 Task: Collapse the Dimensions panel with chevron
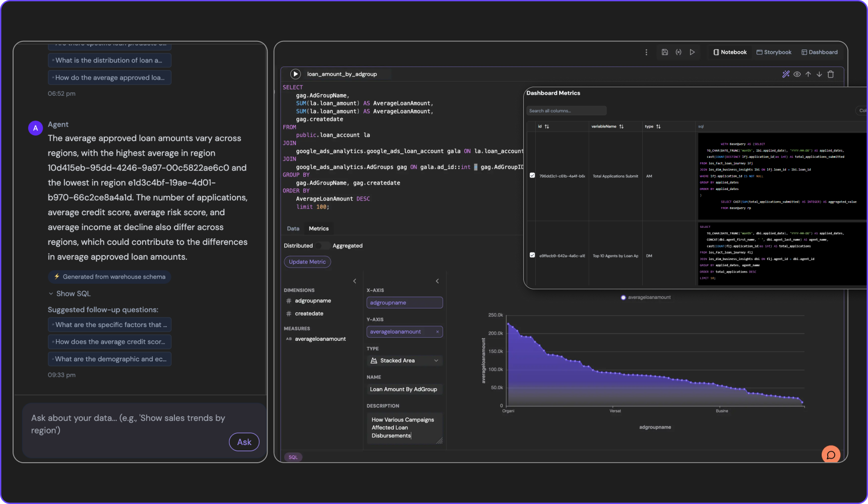355,281
